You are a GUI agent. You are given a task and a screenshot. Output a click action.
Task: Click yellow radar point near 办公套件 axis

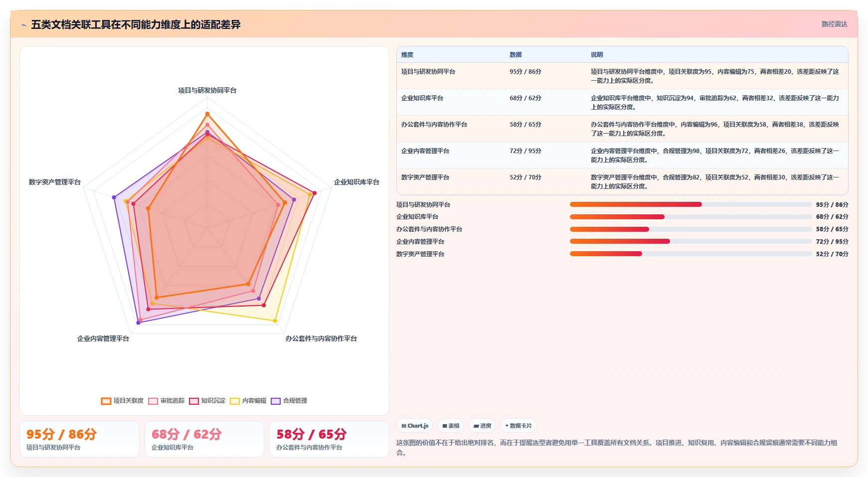[x=275, y=321]
